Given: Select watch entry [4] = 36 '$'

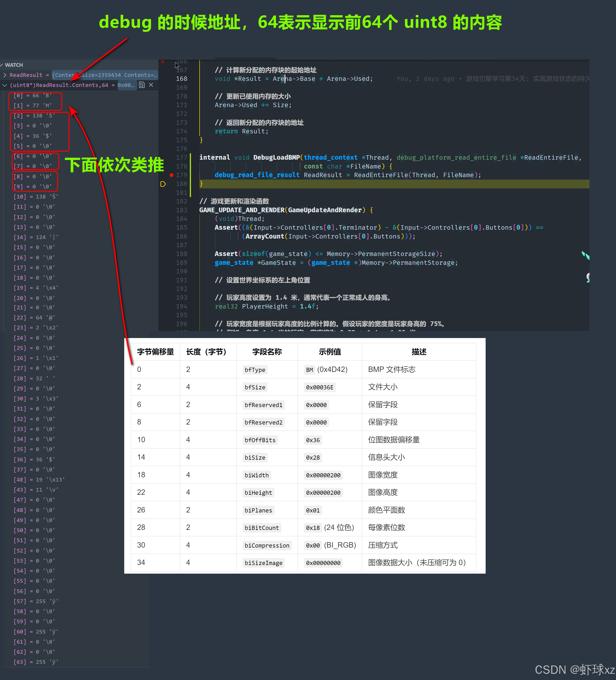Looking at the screenshot, I should [32, 136].
